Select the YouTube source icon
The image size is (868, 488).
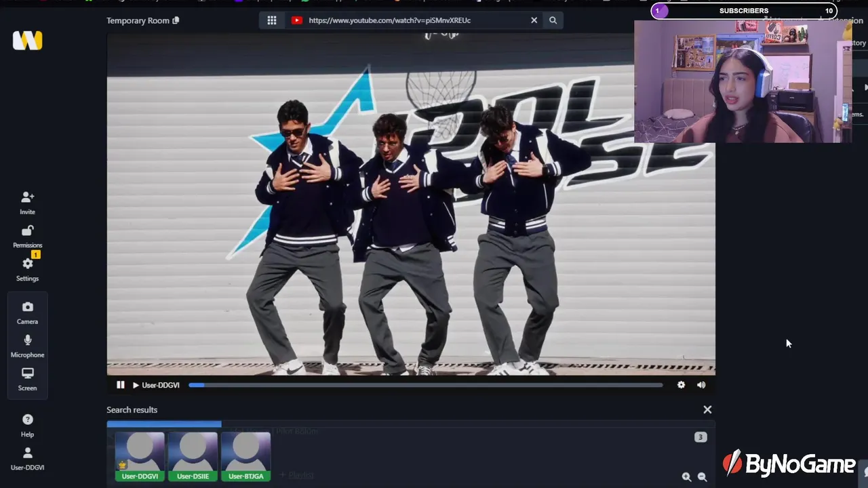[x=296, y=20]
